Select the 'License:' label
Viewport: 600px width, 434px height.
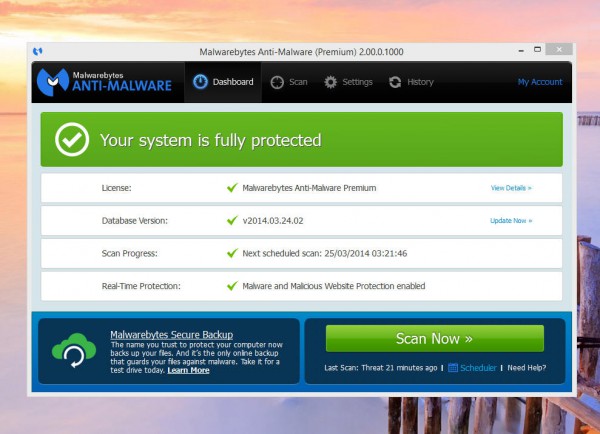click(x=116, y=188)
